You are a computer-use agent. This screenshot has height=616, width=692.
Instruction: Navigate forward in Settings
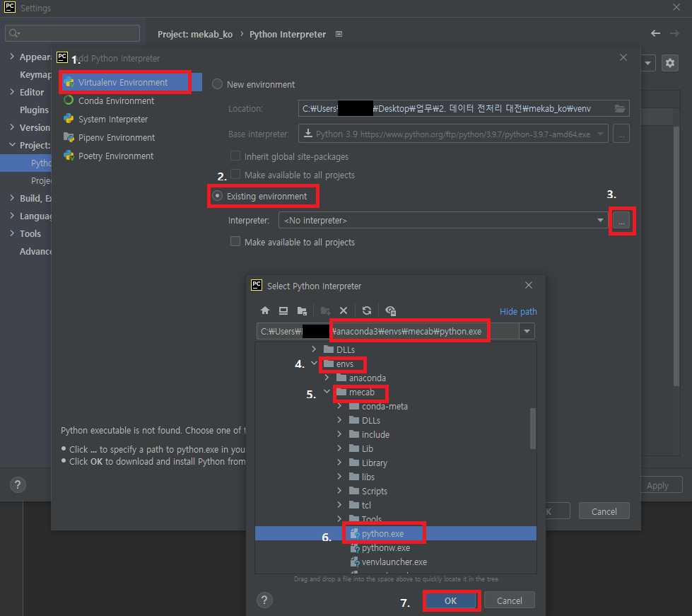674,33
